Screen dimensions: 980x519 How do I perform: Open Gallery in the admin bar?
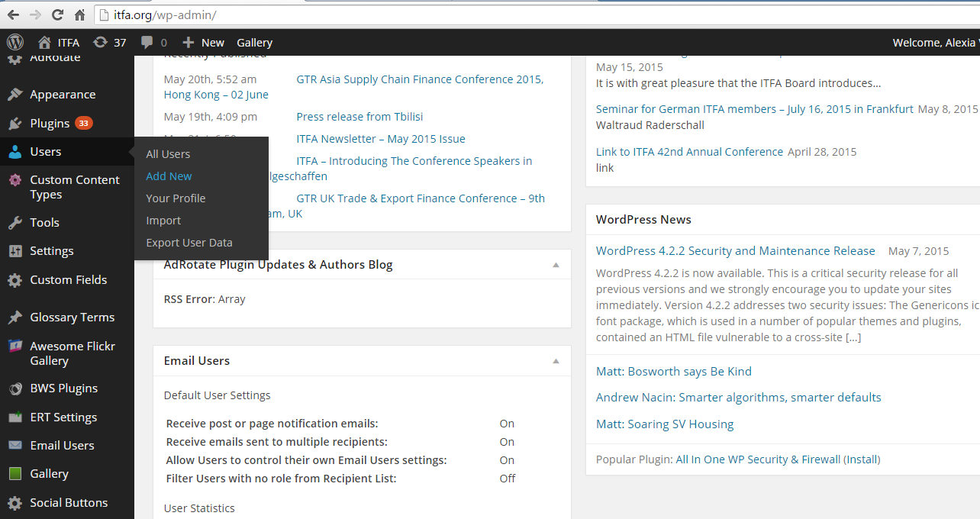(254, 43)
